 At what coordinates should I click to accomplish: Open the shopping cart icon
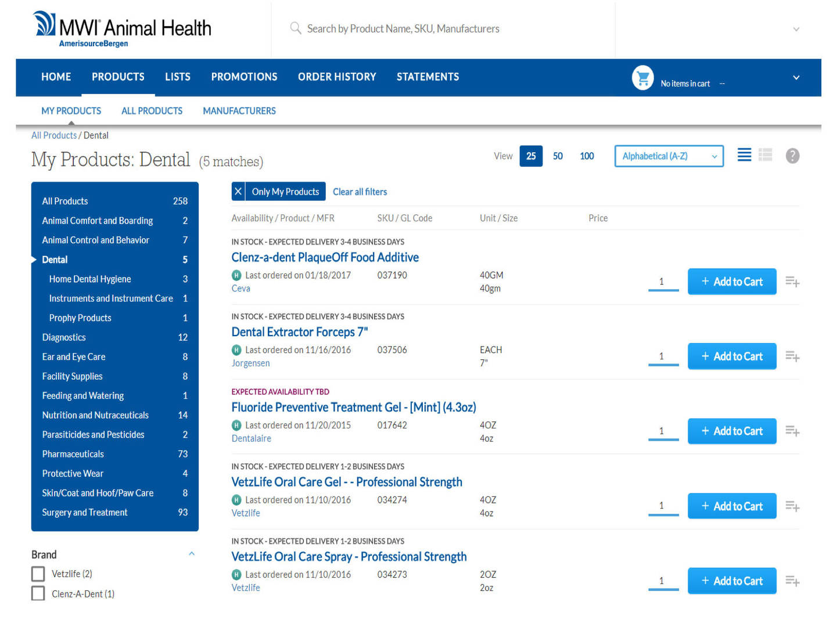642,77
